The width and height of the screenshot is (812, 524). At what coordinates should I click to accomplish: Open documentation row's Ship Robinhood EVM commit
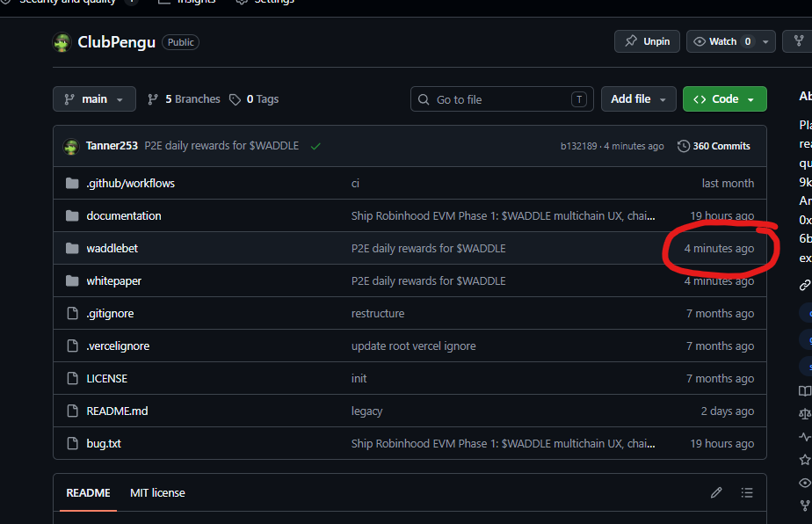click(503, 215)
